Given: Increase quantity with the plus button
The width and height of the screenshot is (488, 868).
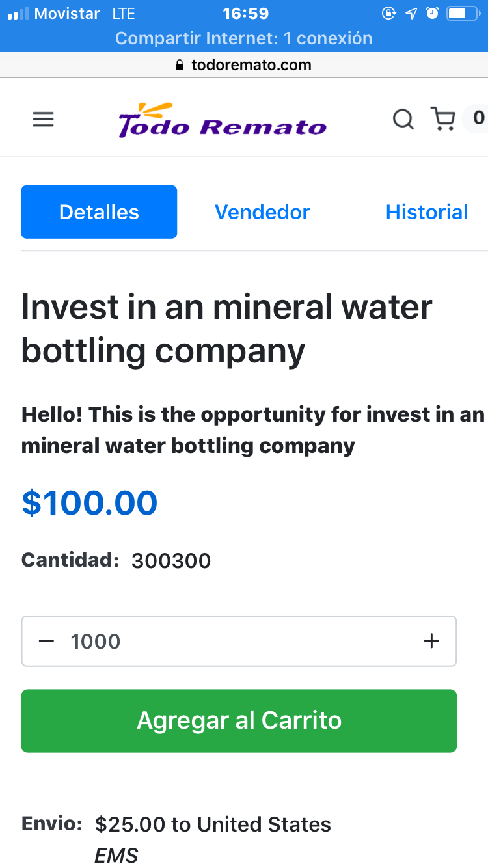Looking at the screenshot, I should click(431, 641).
